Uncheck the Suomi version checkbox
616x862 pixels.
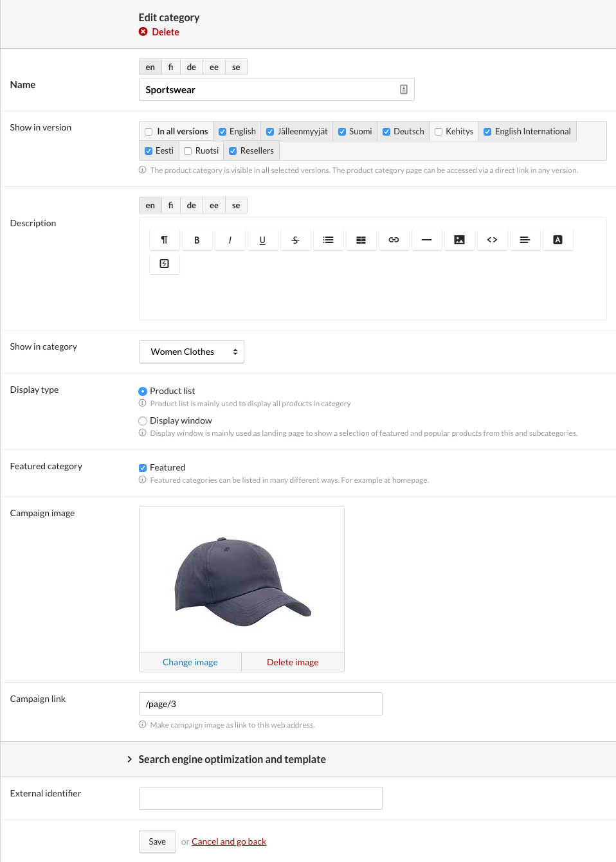pos(342,132)
